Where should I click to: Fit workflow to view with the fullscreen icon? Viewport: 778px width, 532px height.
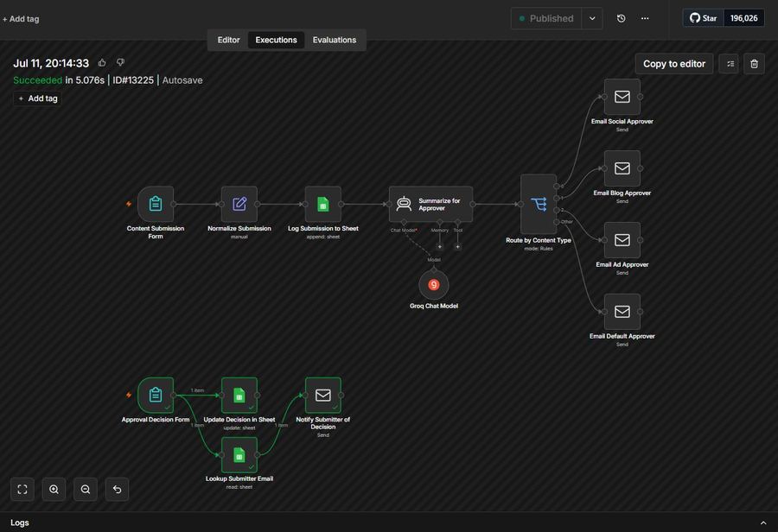[22, 490]
